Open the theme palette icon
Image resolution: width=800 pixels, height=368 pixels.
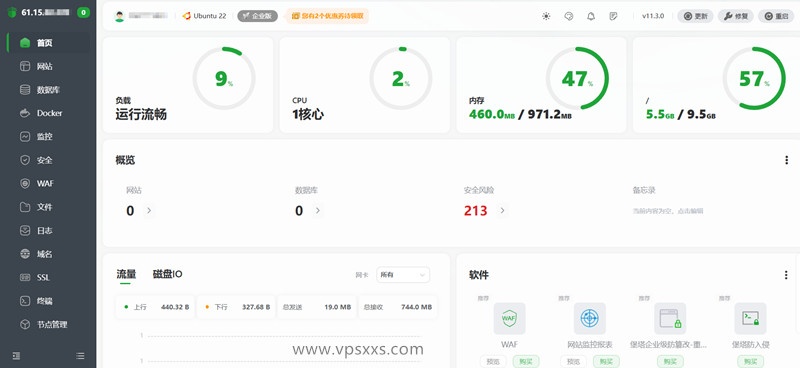(x=569, y=16)
